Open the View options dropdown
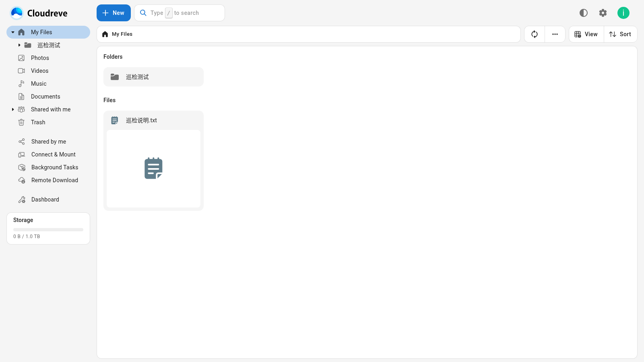The image size is (644, 362). tap(586, 34)
